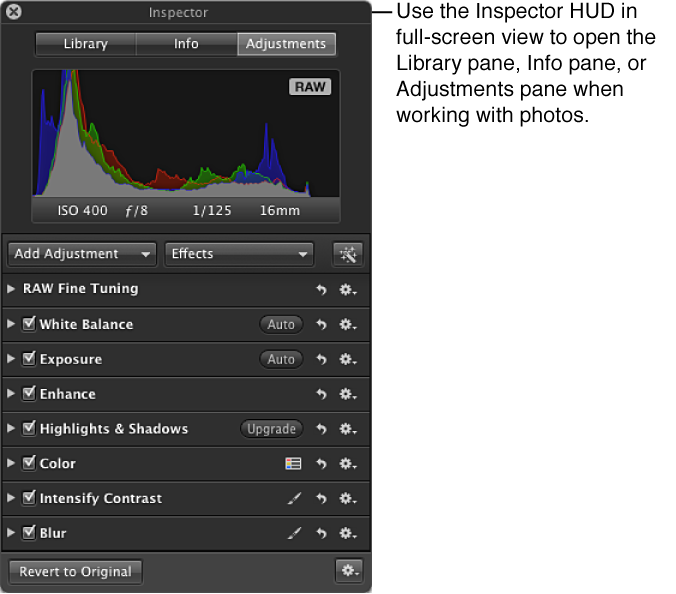Click Auto button for Exposure
This screenshot has width=676, height=594.
click(281, 359)
